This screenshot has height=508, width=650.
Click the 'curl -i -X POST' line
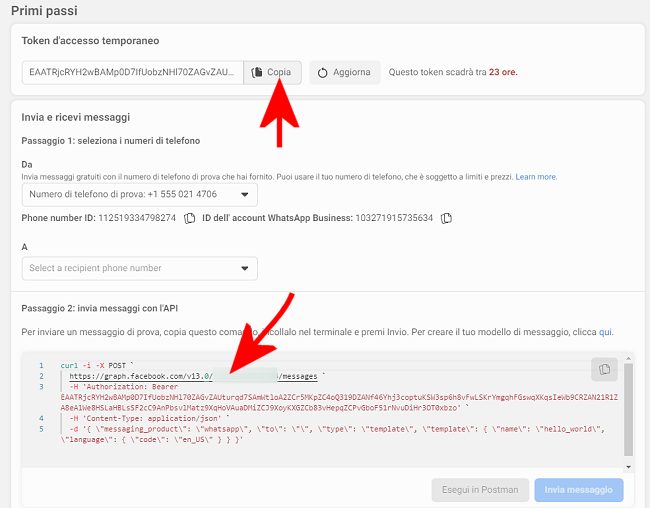pyautogui.click(x=97, y=366)
